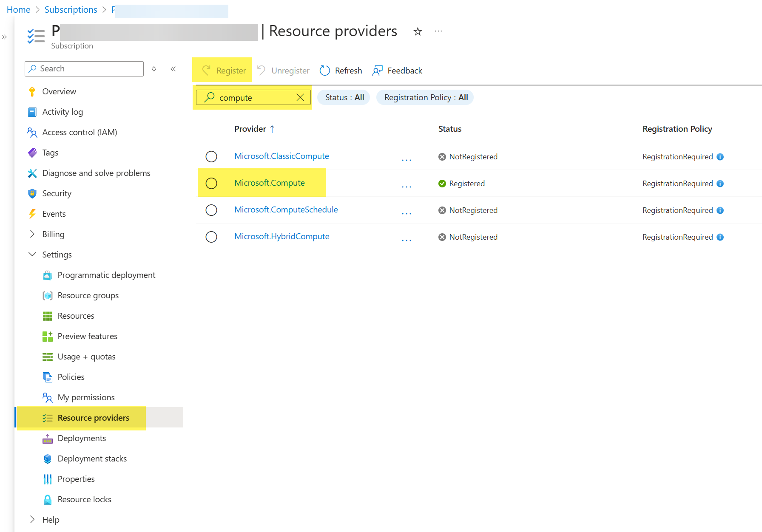Click the Refresh button

pyautogui.click(x=341, y=71)
